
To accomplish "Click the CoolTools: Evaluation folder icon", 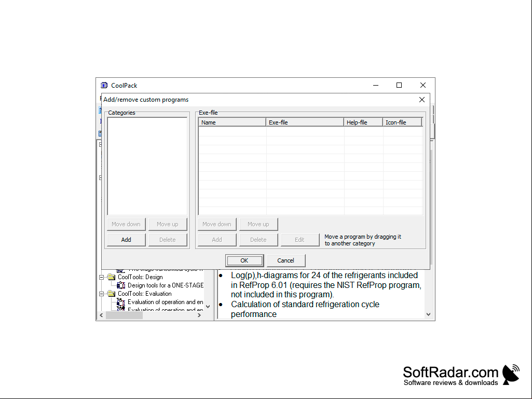I will (x=111, y=294).
